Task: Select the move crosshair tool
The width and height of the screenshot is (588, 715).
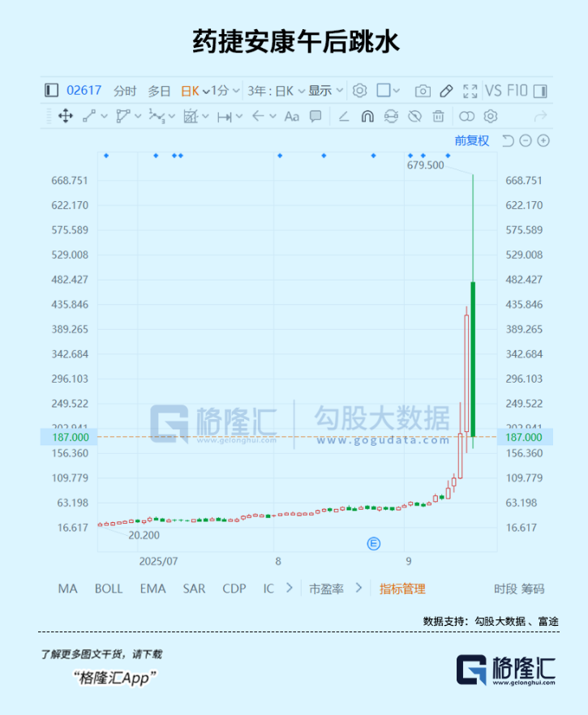Action: pos(66,116)
